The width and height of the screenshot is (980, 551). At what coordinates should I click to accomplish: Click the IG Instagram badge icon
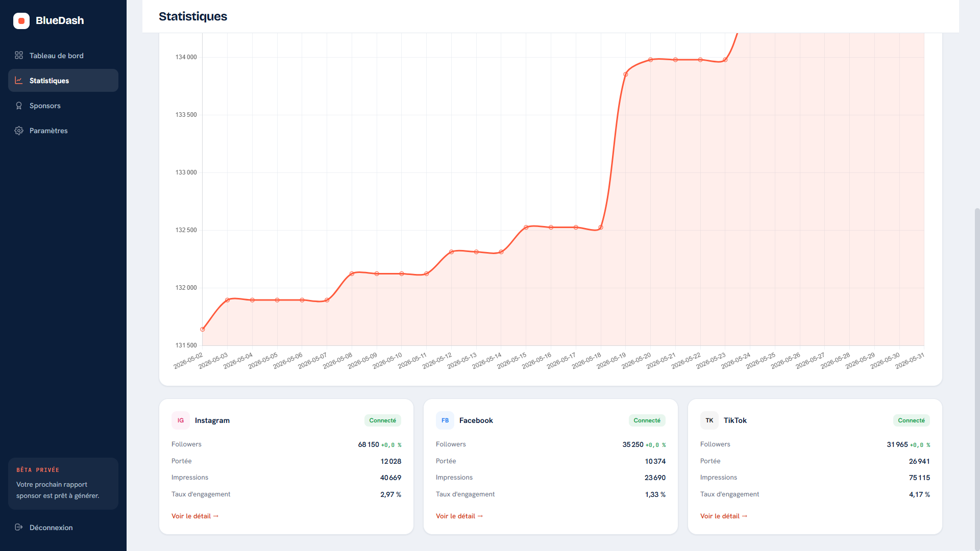[x=181, y=420]
